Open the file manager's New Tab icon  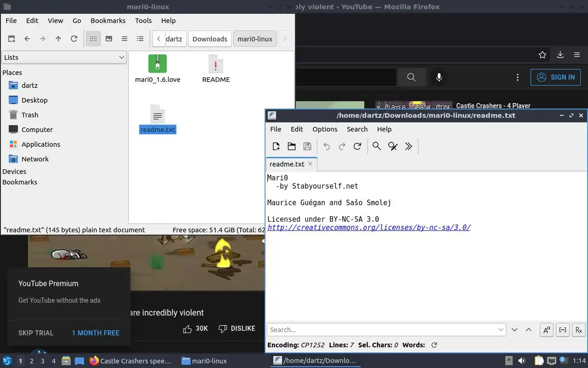[x=11, y=39]
